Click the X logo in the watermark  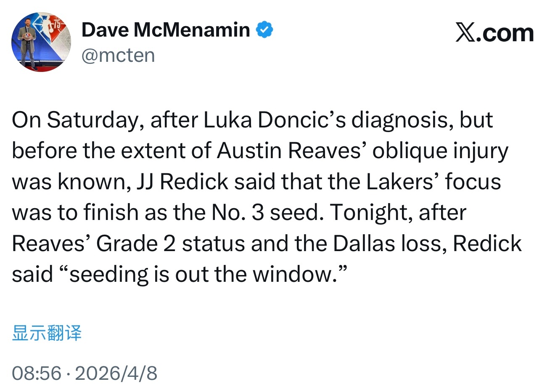tap(466, 33)
